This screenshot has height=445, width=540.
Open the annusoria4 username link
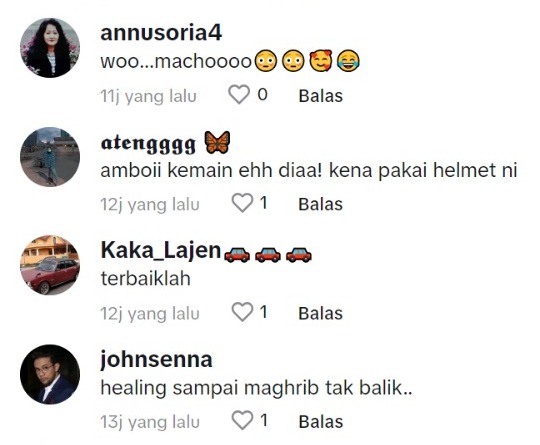(161, 33)
